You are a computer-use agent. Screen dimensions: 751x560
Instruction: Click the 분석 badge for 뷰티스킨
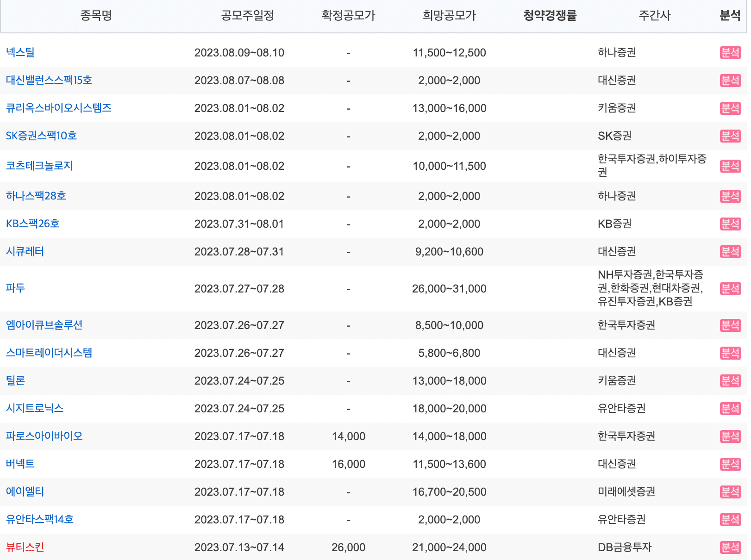pyautogui.click(x=731, y=548)
